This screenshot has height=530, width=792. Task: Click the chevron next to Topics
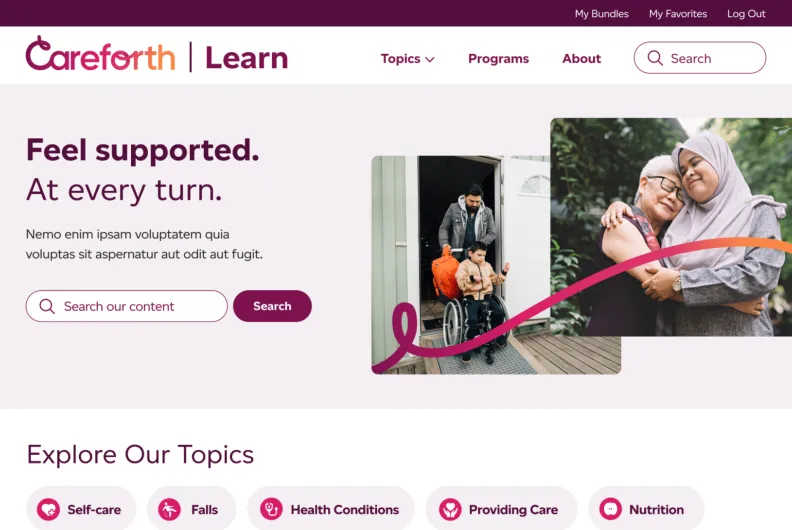tap(430, 60)
